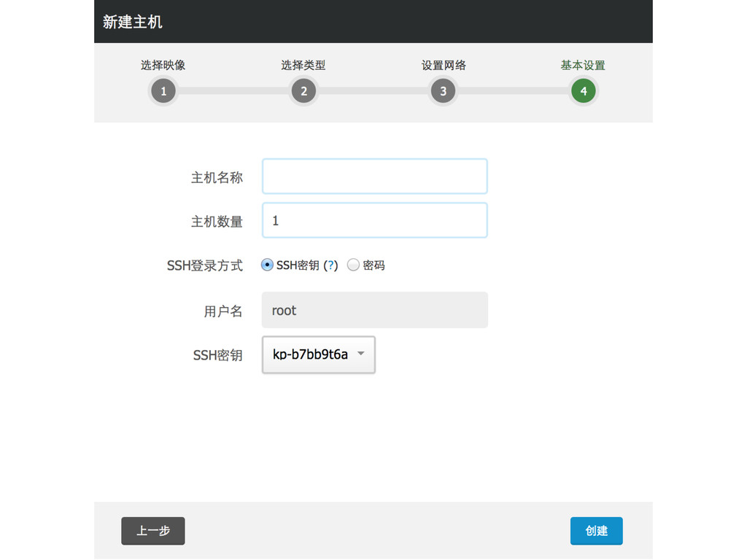This screenshot has width=747, height=560.
Task: Click the 创建 create button
Action: [597, 531]
